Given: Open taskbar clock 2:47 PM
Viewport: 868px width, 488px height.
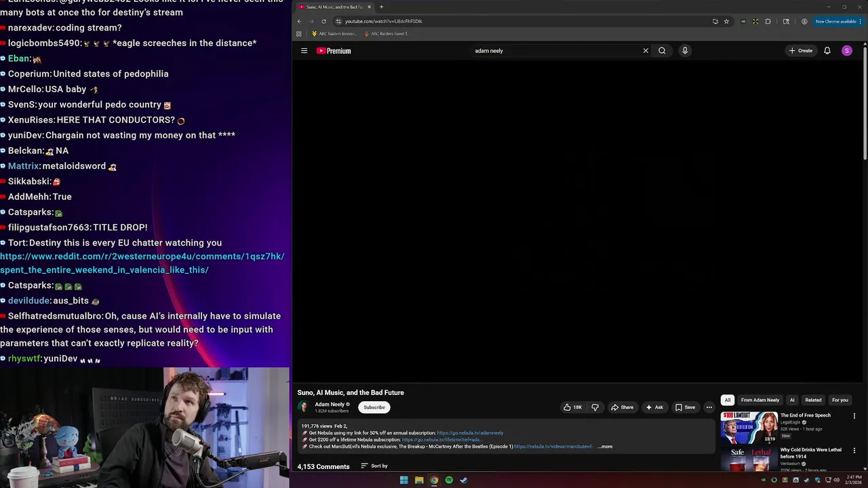Looking at the screenshot, I should click(853, 481).
